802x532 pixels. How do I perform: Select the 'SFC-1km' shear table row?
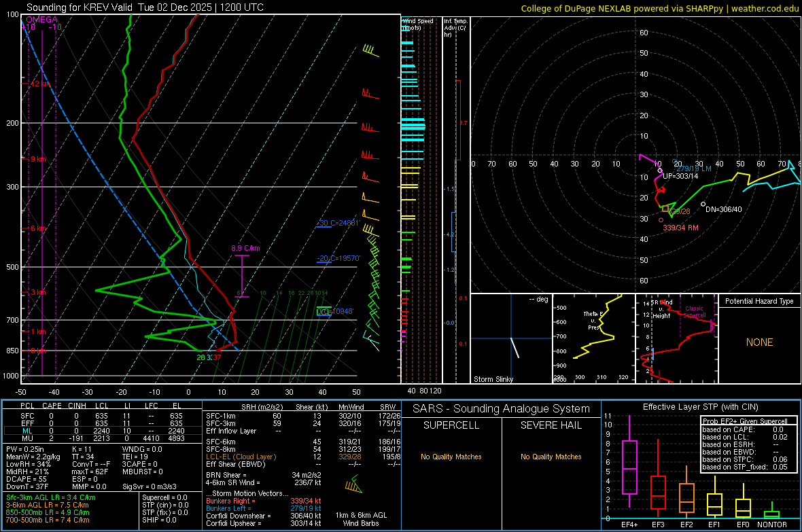[x=303, y=416]
